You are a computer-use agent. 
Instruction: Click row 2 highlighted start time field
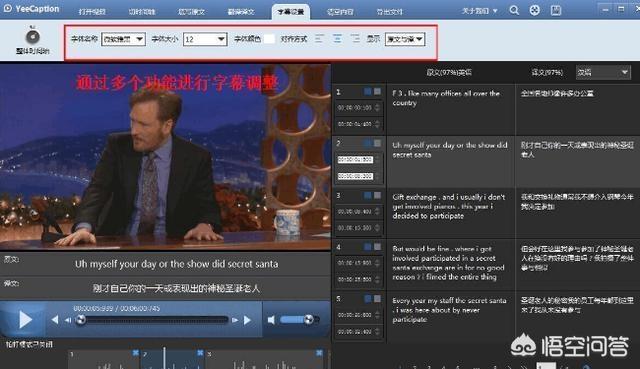click(x=355, y=160)
